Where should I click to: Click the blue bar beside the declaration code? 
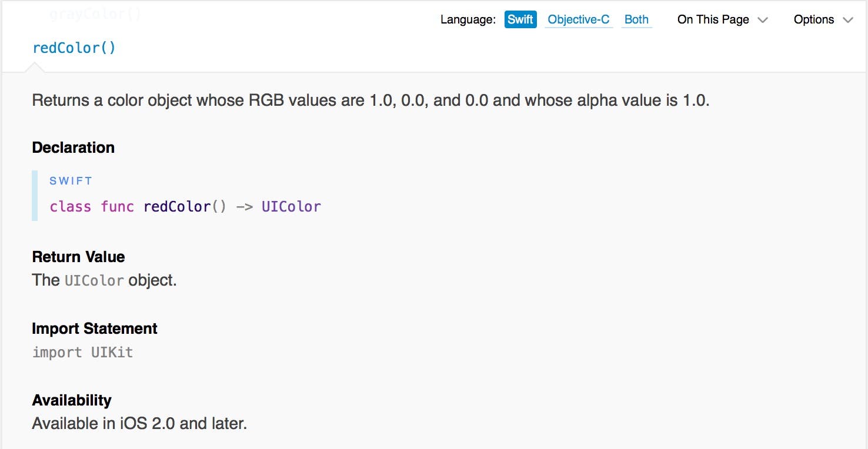(x=35, y=196)
